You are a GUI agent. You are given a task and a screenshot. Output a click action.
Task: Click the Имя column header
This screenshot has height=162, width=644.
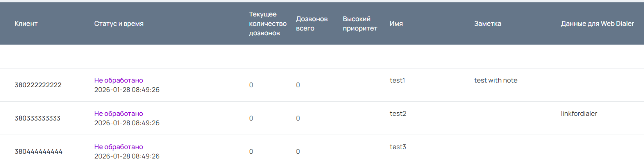(396, 23)
